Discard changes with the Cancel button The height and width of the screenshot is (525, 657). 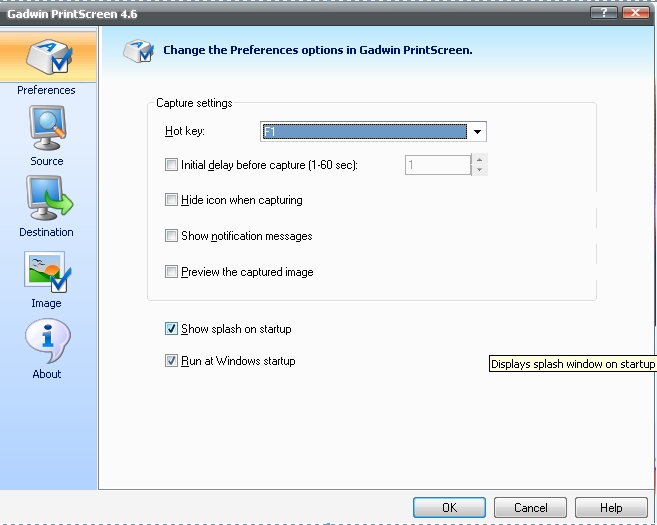[530, 508]
